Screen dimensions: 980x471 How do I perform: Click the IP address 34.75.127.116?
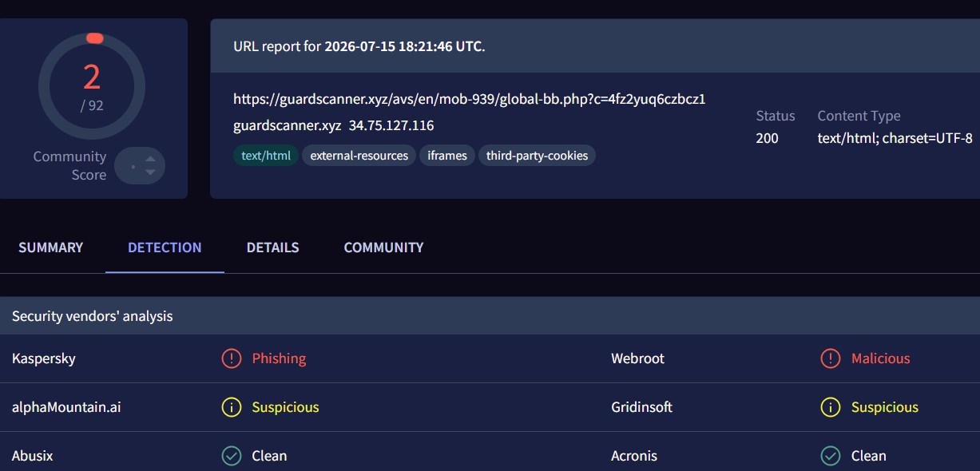391,125
